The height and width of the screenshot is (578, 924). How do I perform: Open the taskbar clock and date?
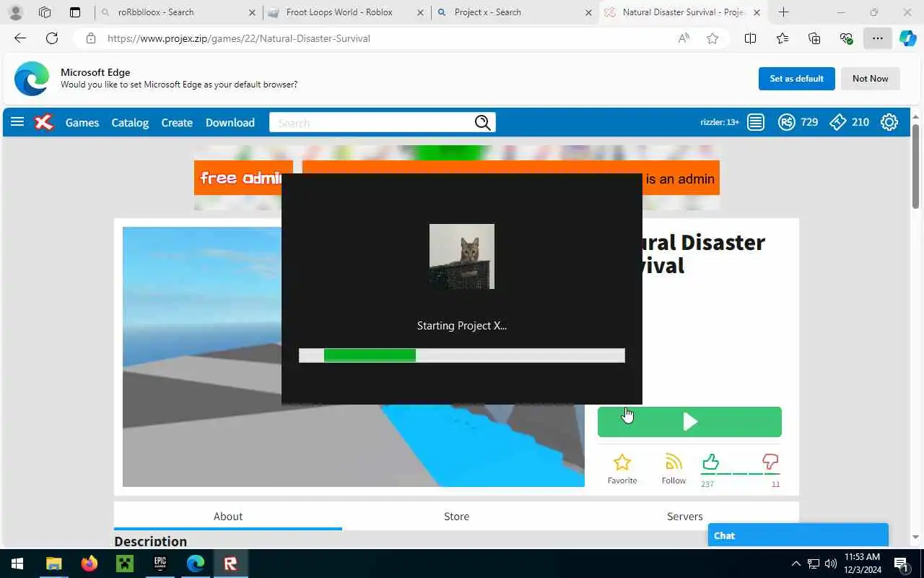(862, 564)
